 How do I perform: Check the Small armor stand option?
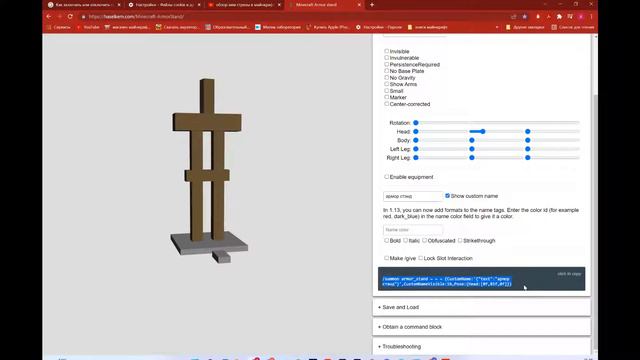coord(387,91)
